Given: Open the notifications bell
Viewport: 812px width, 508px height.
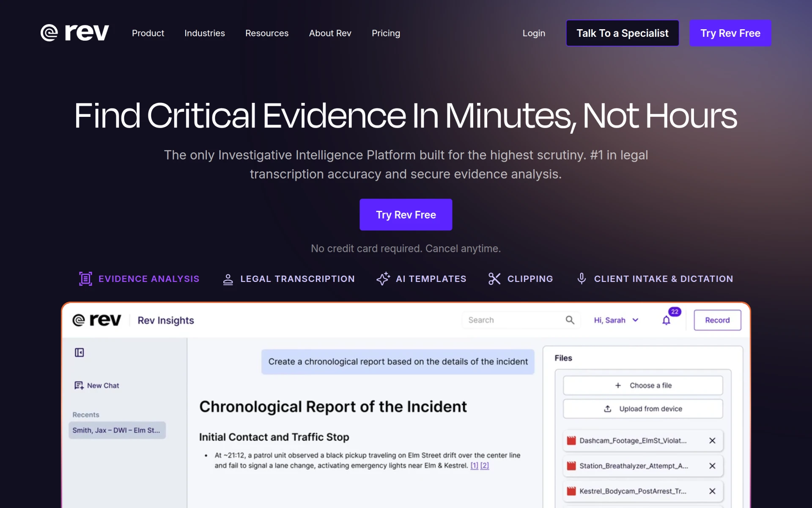Looking at the screenshot, I should pos(666,321).
